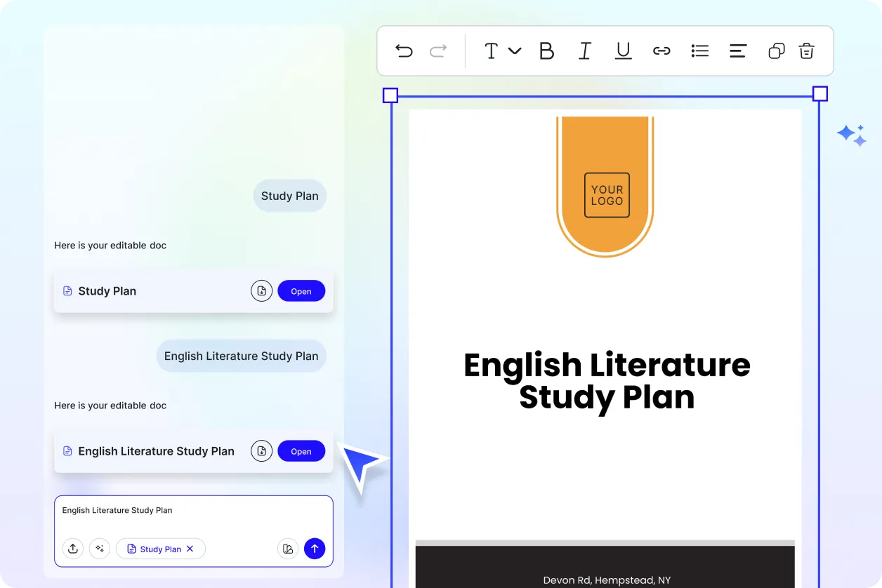
Task: Click first "Here is your editable doc" text
Action: click(110, 246)
